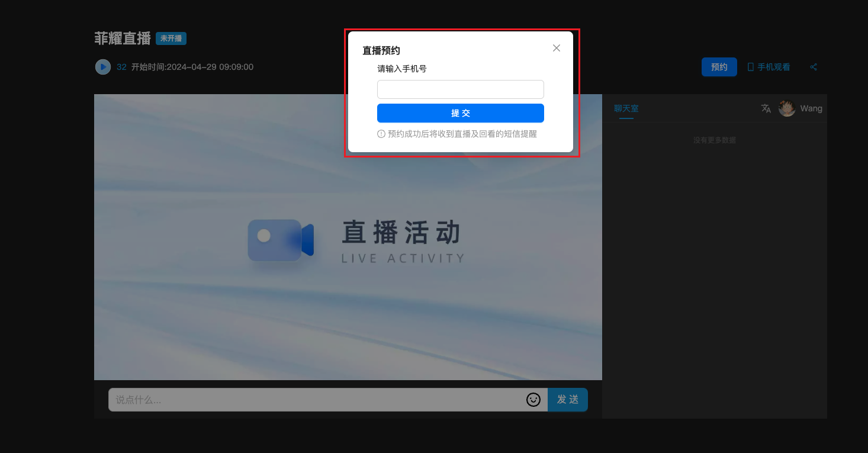Click the 预约 button in header
Screen dimensions: 868x453
click(719, 67)
